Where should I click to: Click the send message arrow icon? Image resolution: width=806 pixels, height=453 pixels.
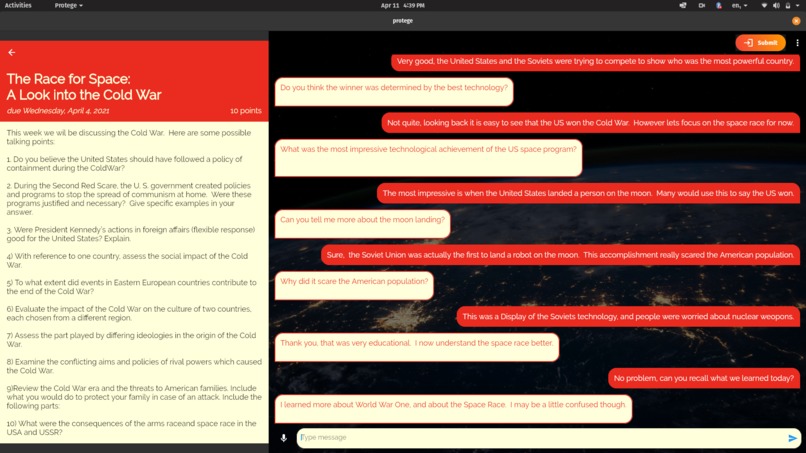(792, 438)
